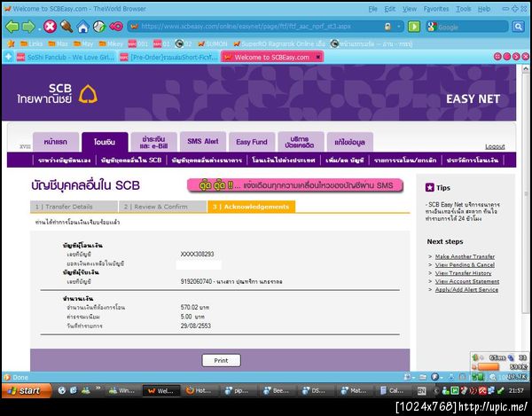This screenshot has width=532, height=416.
Task: Open the Tools menu
Action: tap(463, 9)
